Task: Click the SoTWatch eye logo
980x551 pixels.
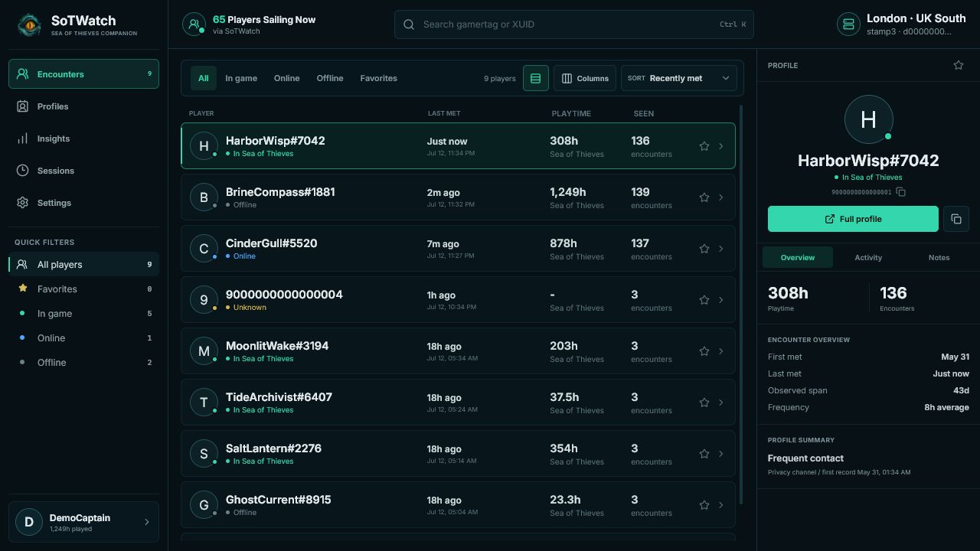Action: pyautogui.click(x=29, y=24)
